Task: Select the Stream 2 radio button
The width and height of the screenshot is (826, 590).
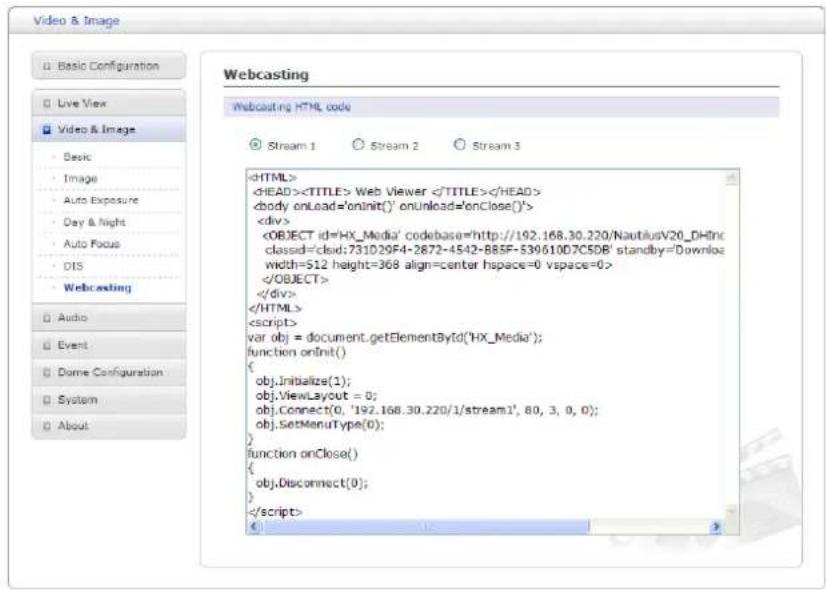Action: pos(358,144)
